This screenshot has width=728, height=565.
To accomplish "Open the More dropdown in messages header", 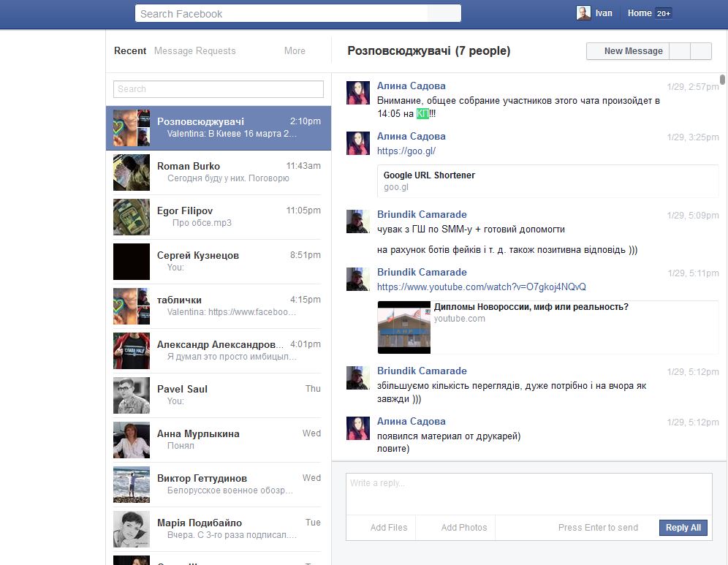I will [x=295, y=51].
